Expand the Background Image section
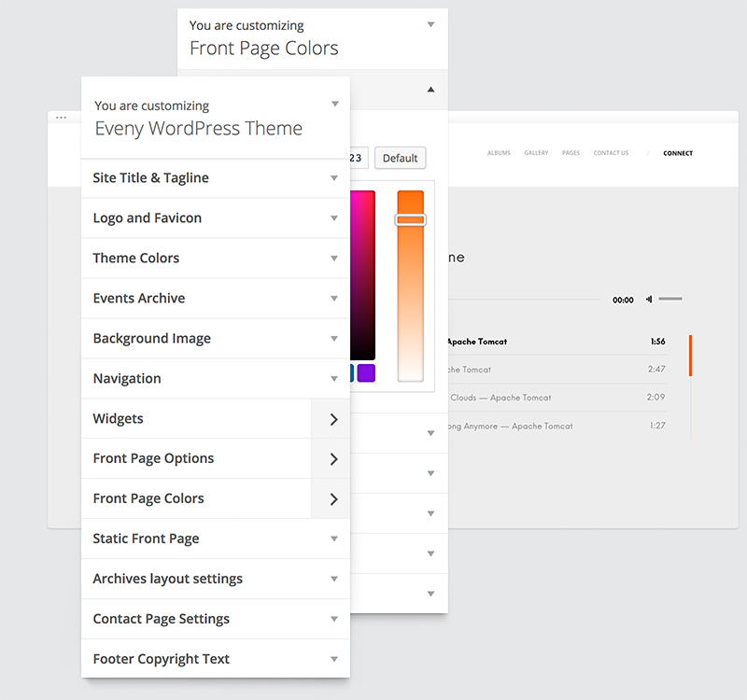Viewport: 747px width, 700px height. coord(216,338)
